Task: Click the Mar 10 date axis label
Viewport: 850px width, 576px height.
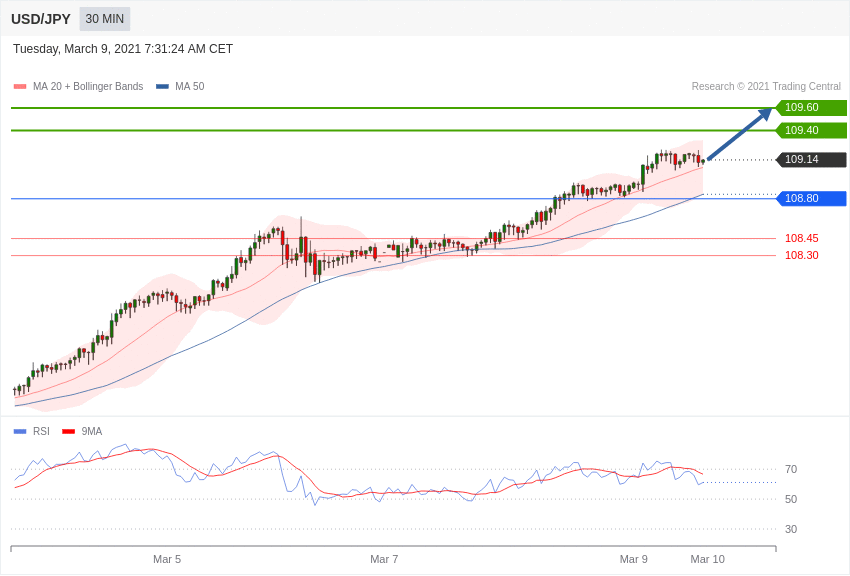Action: 707,559
